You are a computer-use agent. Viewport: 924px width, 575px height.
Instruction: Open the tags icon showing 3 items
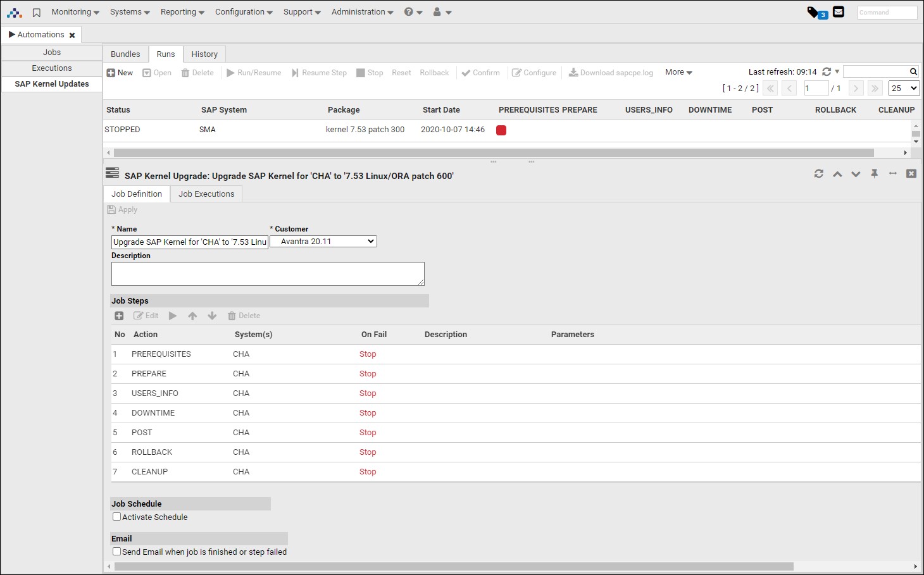coord(816,11)
